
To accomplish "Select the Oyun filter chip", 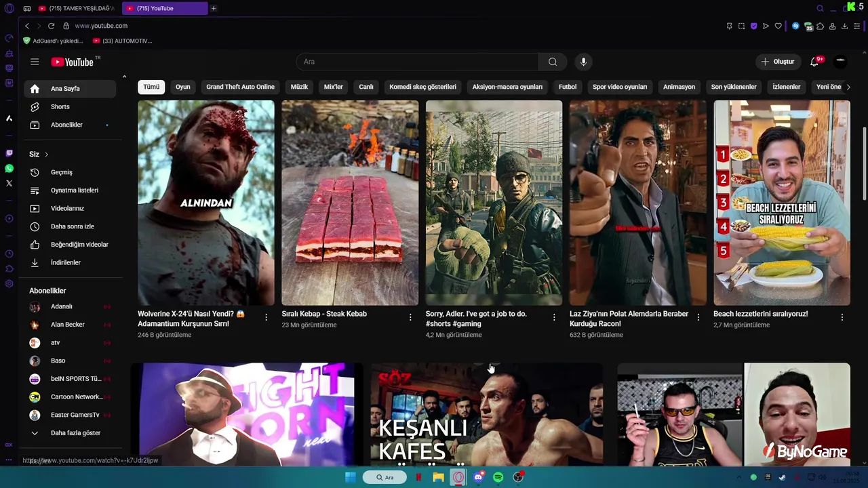I will [x=183, y=87].
